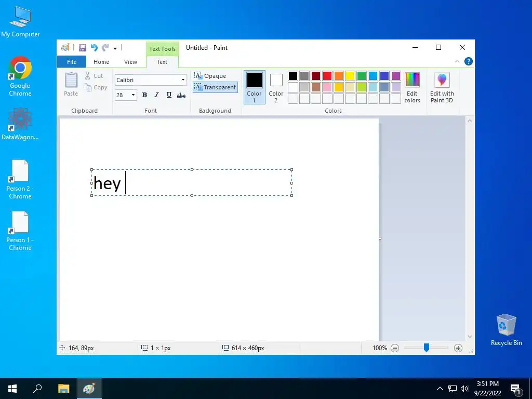Screen dimensions: 532x399
Task: Pick the red color swatch
Action: pyautogui.click(x=327, y=76)
